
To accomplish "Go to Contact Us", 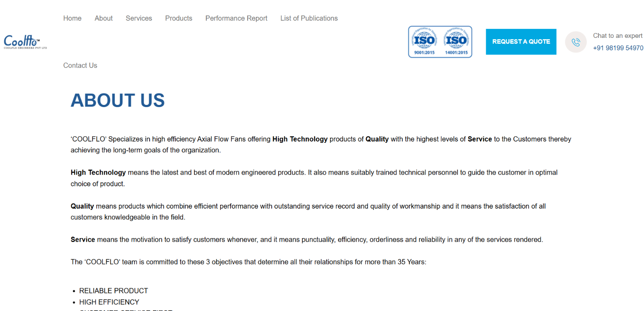I will tap(80, 65).
